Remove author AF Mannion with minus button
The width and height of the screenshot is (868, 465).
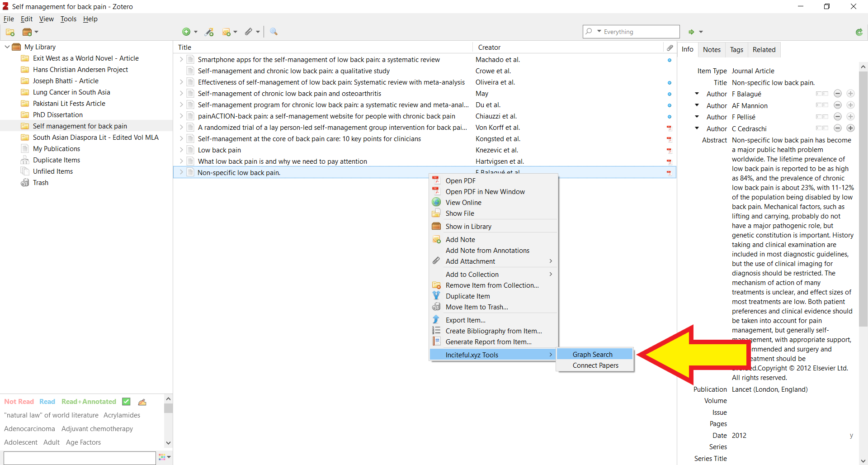837,105
